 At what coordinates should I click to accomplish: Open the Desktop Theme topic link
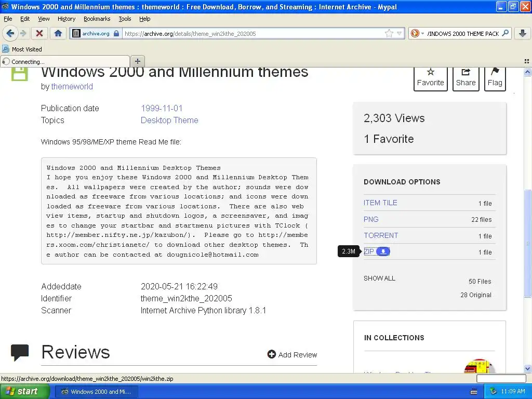click(x=169, y=120)
